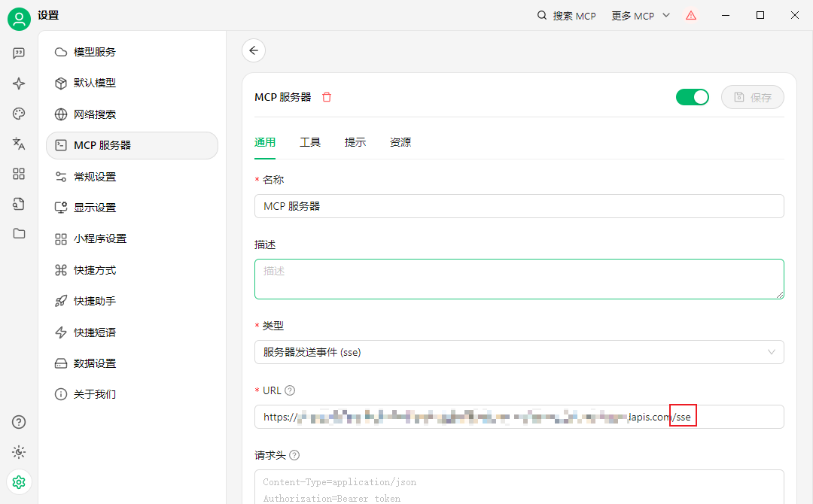
Task: Focus the 描述 description textarea
Action: (519, 278)
